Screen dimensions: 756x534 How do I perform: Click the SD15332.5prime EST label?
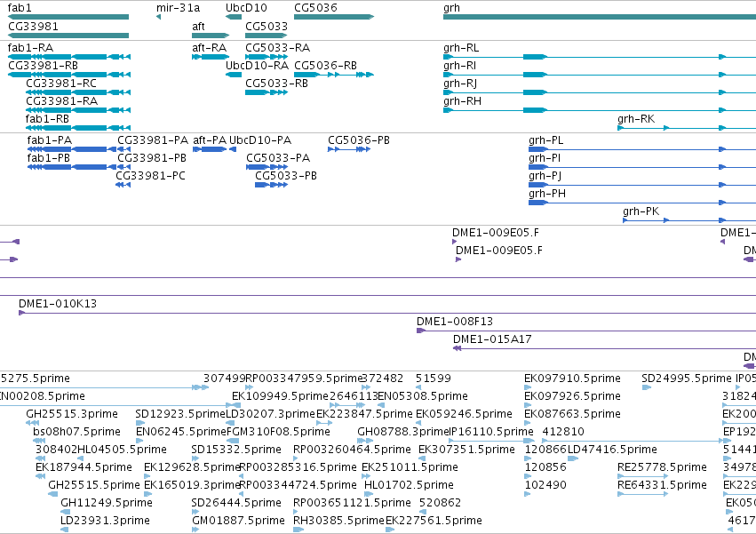[x=236, y=450]
